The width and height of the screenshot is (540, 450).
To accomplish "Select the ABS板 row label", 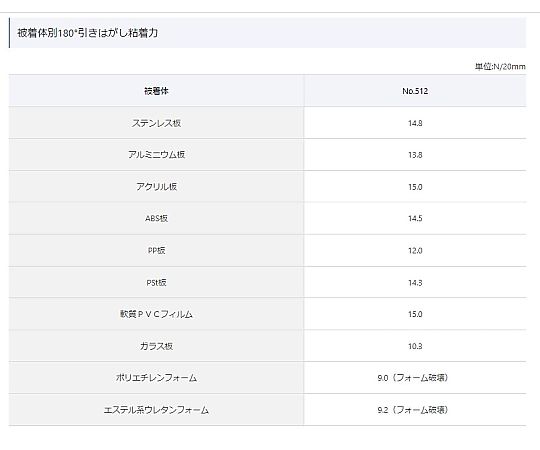I will tap(156, 218).
